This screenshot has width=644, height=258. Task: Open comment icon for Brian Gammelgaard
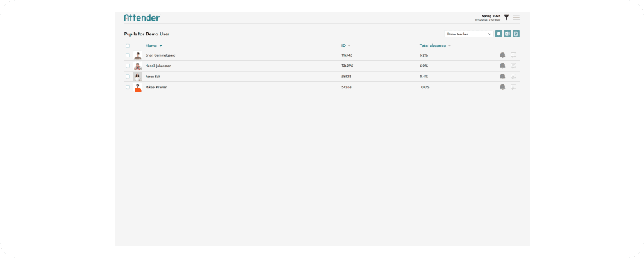click(x=513, y=55)
